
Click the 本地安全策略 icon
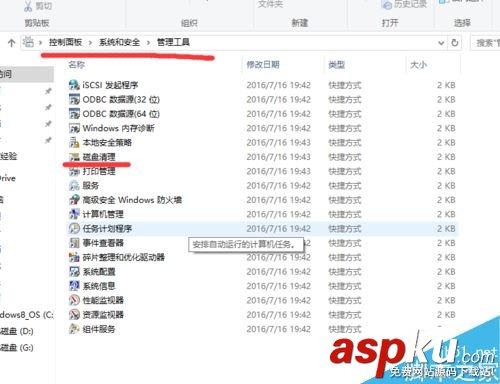[x=74, y=142]
